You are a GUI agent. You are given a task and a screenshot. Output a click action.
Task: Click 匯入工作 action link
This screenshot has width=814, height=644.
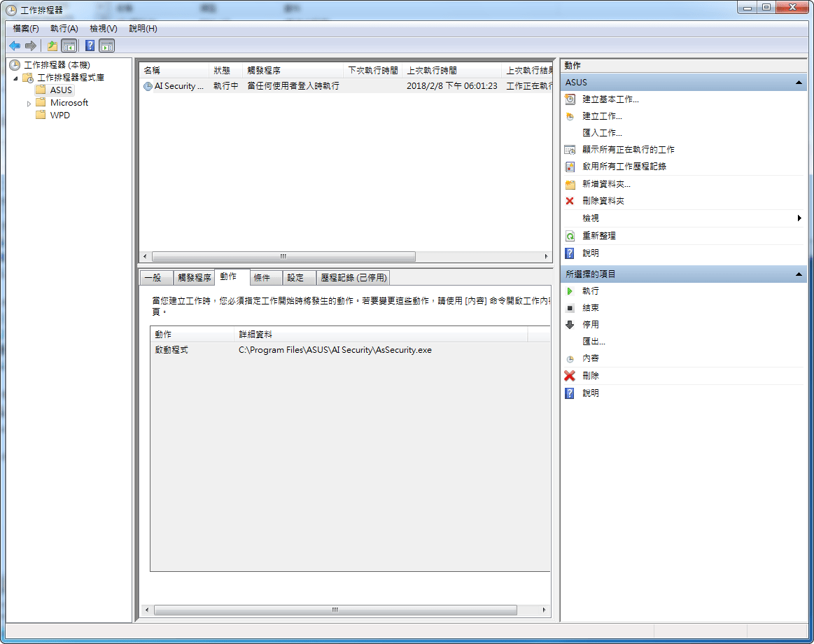coord(602,133)
